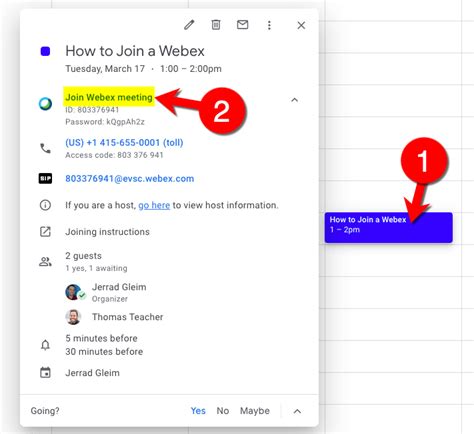
Task: Open the three-dot options menu
Action: (269, 25)
